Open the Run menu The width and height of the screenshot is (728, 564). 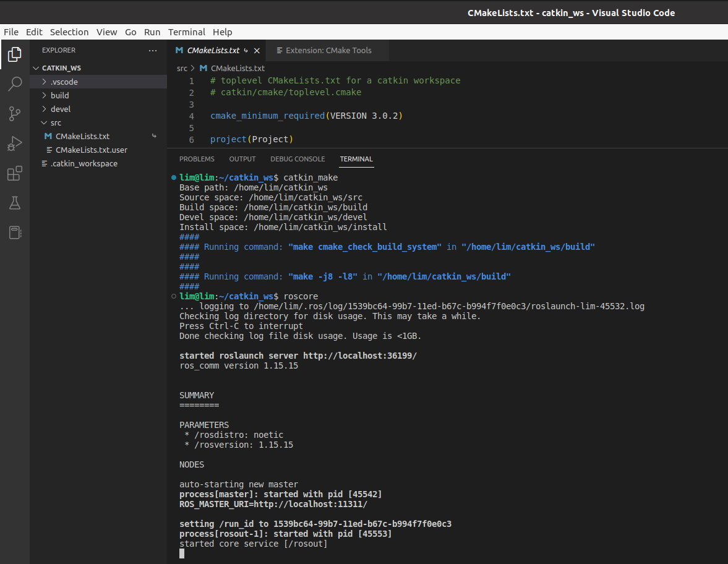(x=152, y=32)
